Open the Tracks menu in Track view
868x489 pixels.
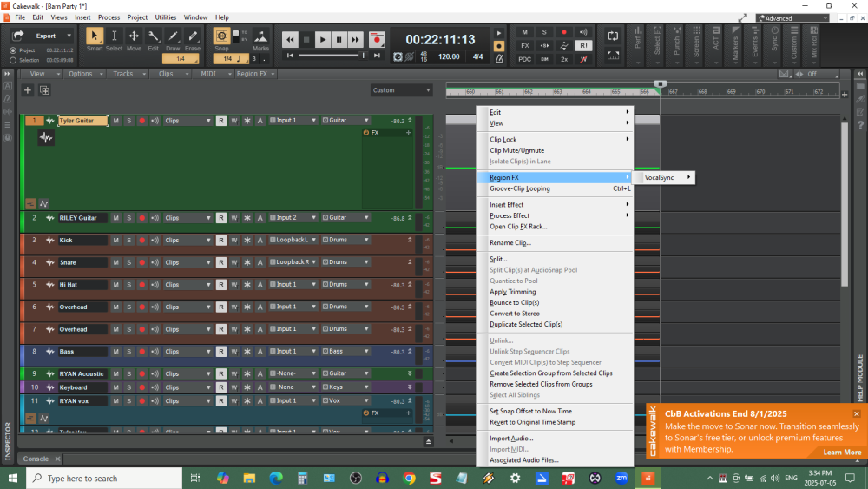pyautogui.click(x=128, y=74)
